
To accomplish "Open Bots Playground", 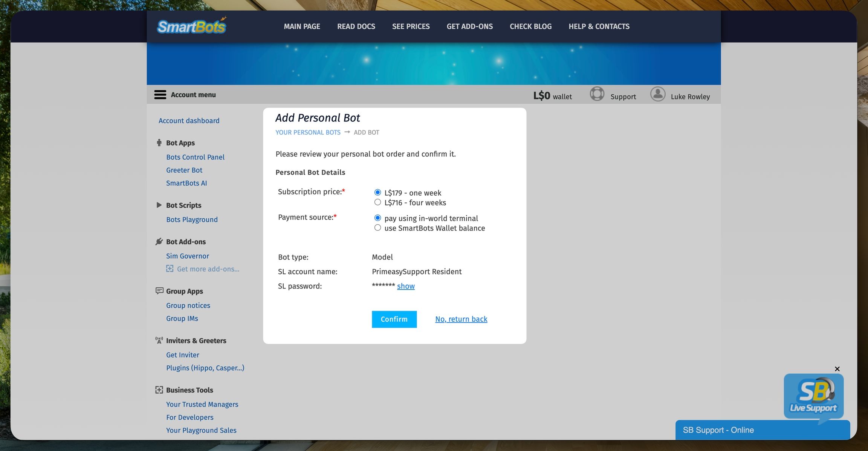I will coord(192,219).
